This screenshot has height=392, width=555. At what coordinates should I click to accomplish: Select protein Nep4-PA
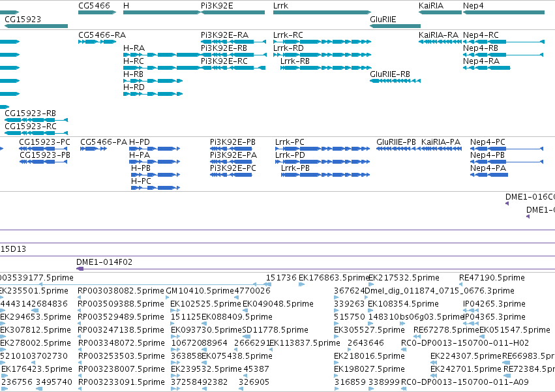[489, 175]
